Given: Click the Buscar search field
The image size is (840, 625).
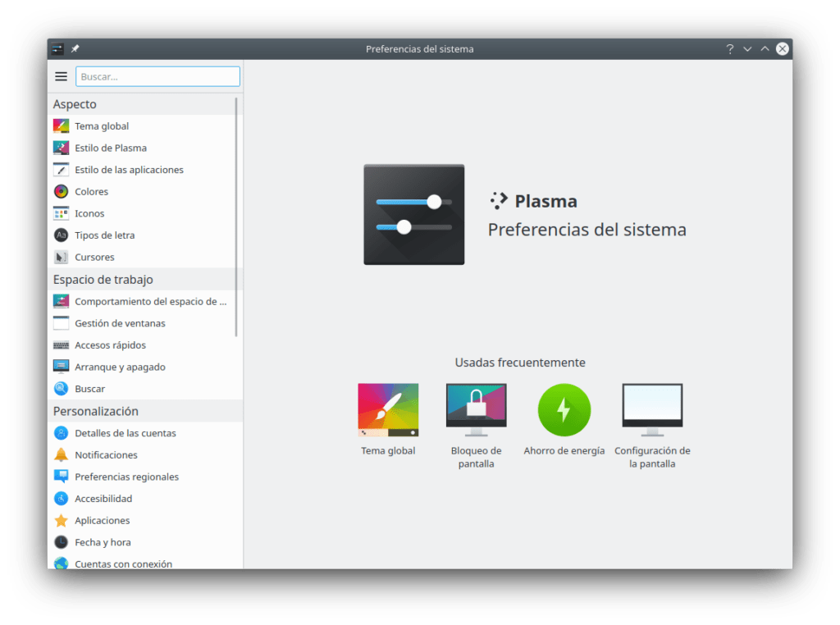Looking at the screenshot, I should [x=157, y=76].
